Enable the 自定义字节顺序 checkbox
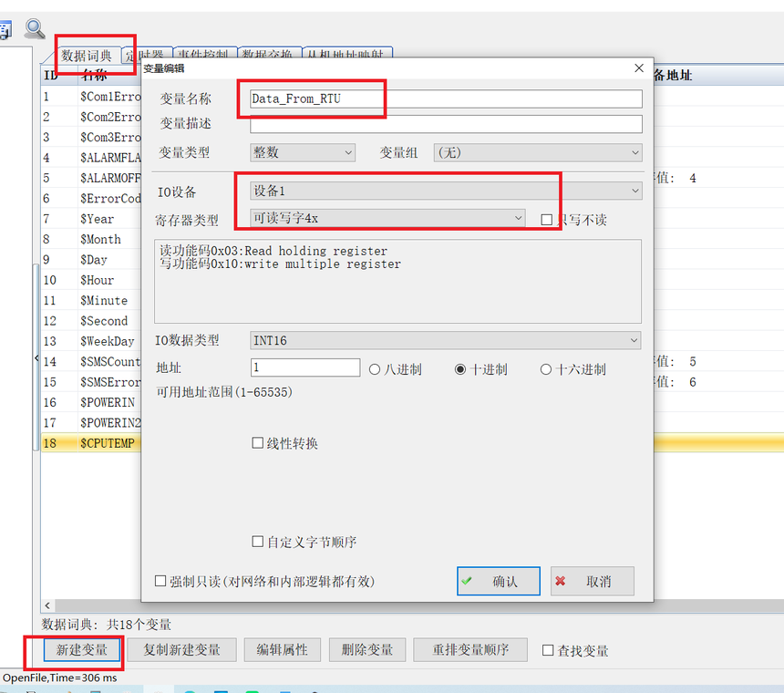Screen dimensions: 784x693 tap(257, 542)
